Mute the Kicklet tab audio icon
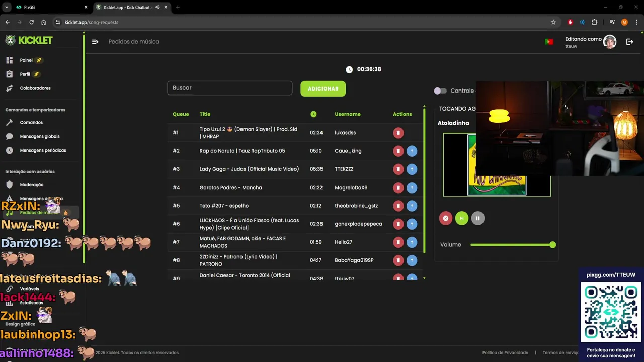Screen dimensions: 644x362 click(157, 7)
